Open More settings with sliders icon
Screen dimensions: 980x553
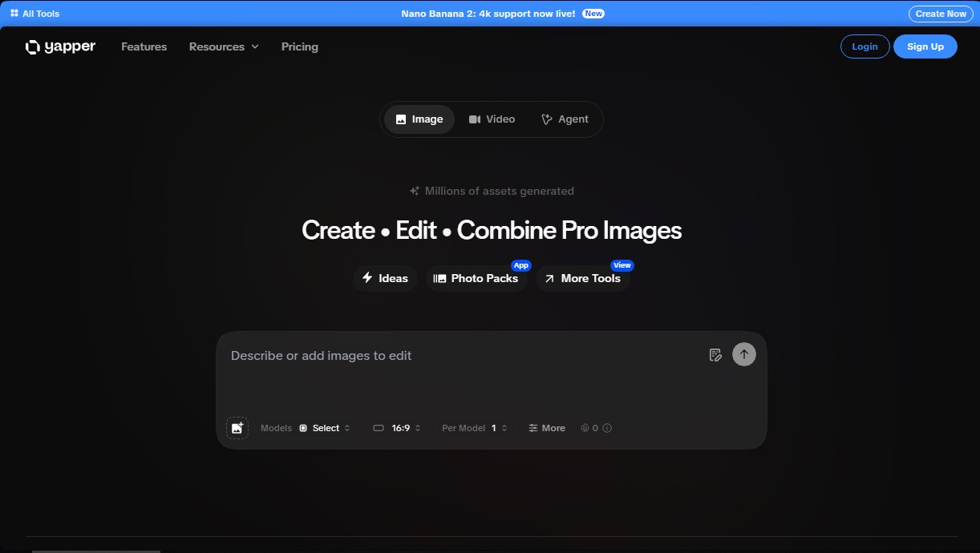coord(547,428)
